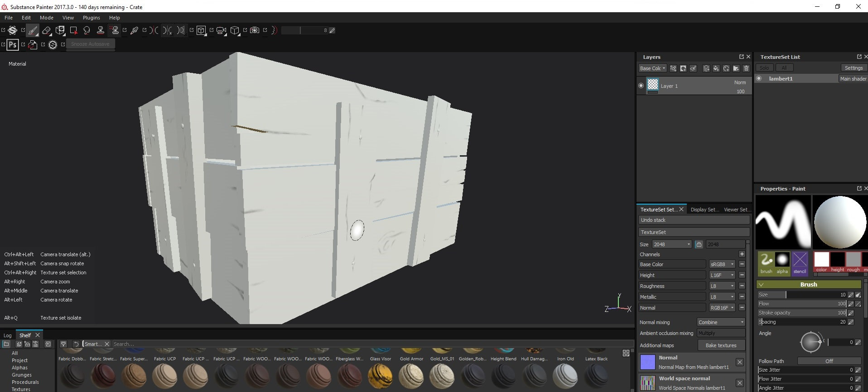Open Roughness L8 format dropdown
This screenshot has height=392, width=868.
[x=722, y=286]
